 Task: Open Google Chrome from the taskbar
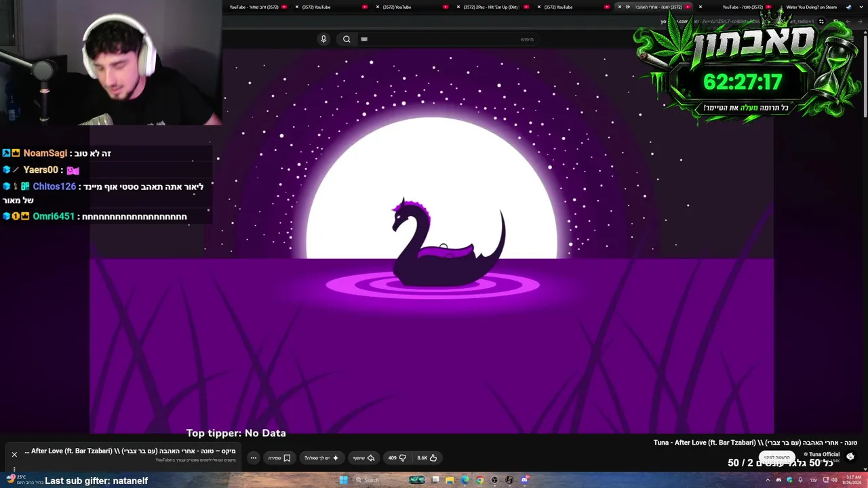(x=479, y=480)
